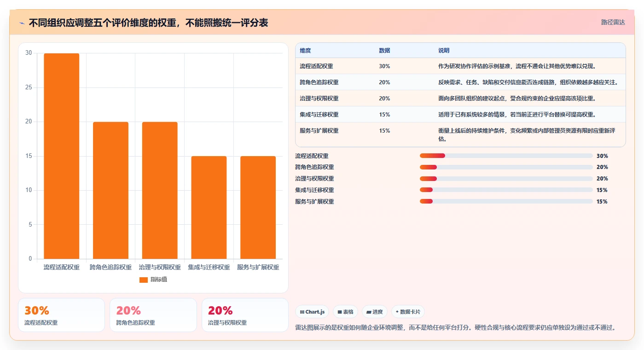644x350 pixels.
Task: Click the 30% value beside first progress bar
Action: [x=602, y=156]
